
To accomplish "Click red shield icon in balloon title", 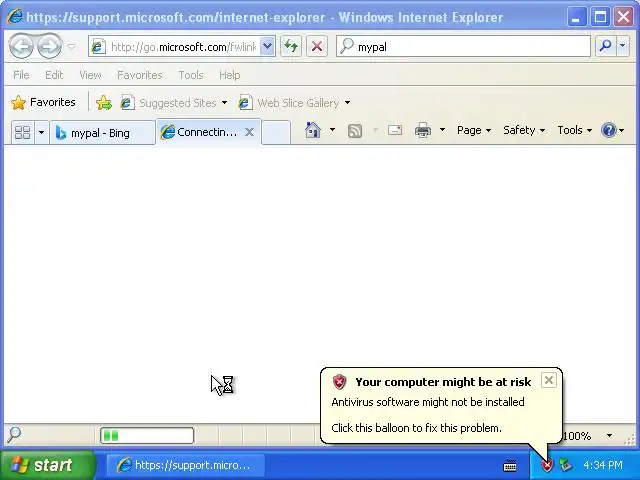I will [339, 382].
